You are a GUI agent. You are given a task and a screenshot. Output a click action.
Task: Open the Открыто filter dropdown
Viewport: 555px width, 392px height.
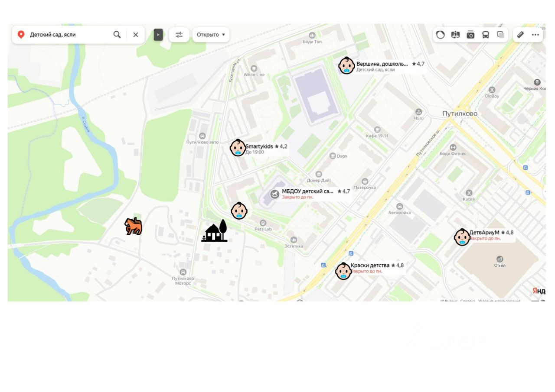click(x=211, y=35)
